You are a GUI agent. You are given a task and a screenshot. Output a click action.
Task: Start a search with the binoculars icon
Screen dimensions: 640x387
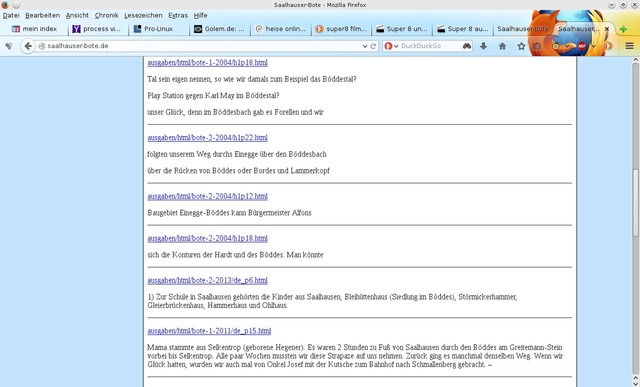(x=467, y=46)
